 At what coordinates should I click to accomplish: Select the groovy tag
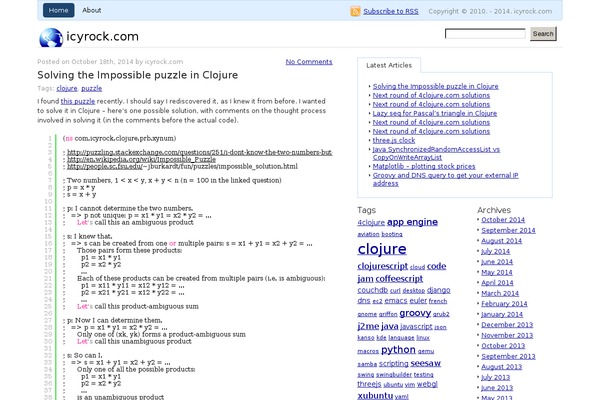(415, 313)
